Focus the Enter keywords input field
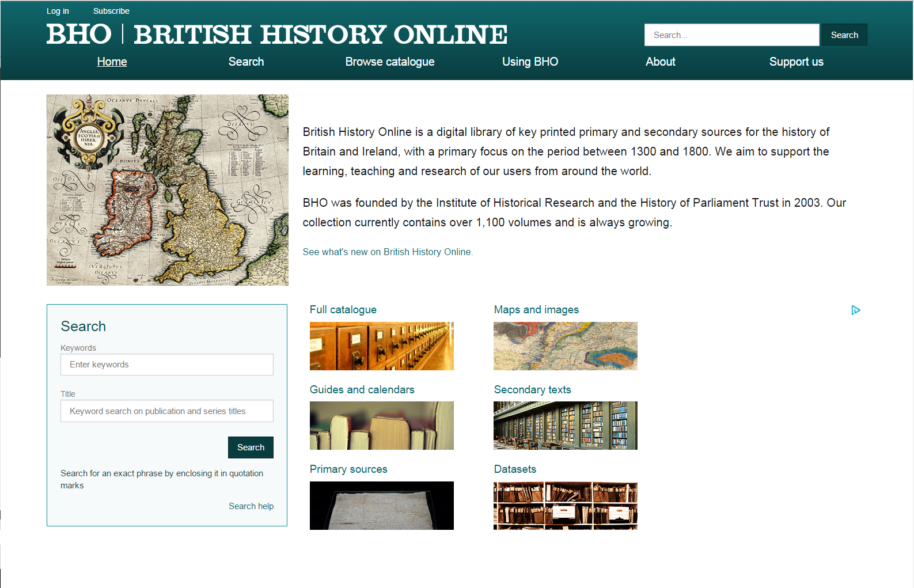914x588 pixels. click(166, 365)
